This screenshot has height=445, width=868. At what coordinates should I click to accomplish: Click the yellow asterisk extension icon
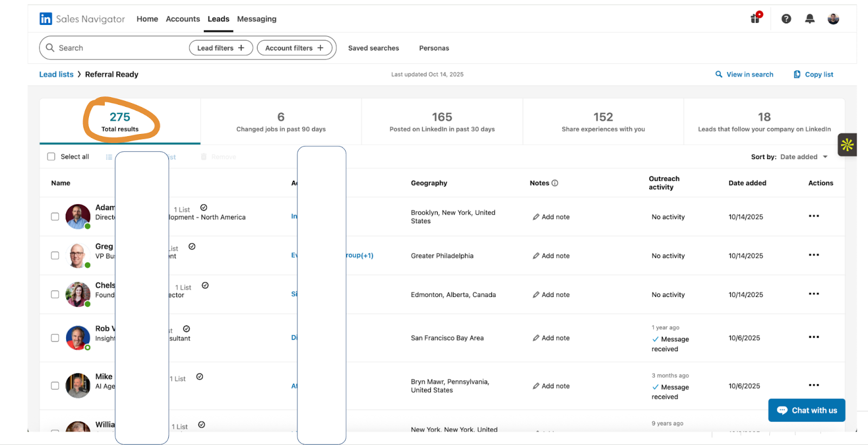(847, 145)
